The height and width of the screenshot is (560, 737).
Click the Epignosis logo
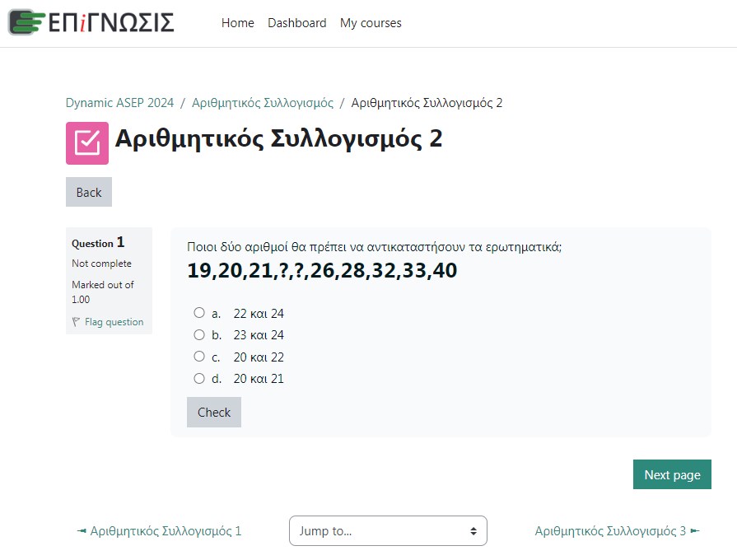point(91,22)
